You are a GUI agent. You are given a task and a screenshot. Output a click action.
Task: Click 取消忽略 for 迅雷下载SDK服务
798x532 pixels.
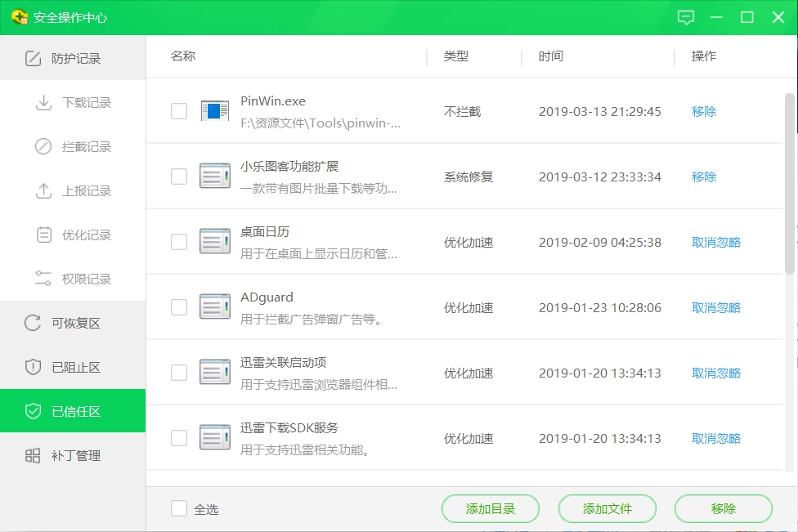[716, 438]
